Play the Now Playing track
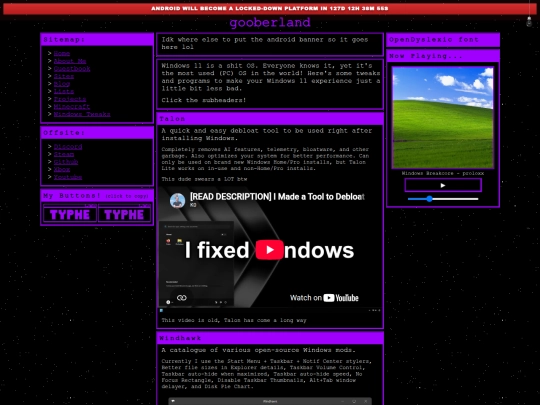This screenshot has width=540, height=405. (x=443, y=185)
